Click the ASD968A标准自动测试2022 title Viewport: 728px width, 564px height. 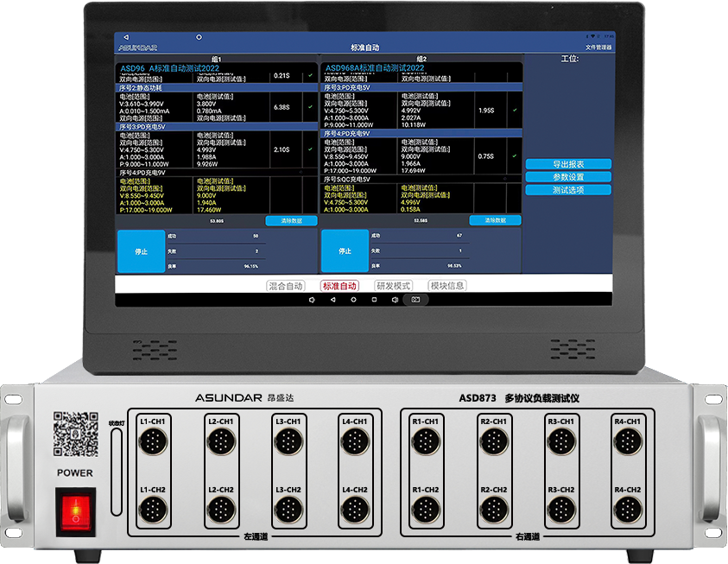point(374,67)
